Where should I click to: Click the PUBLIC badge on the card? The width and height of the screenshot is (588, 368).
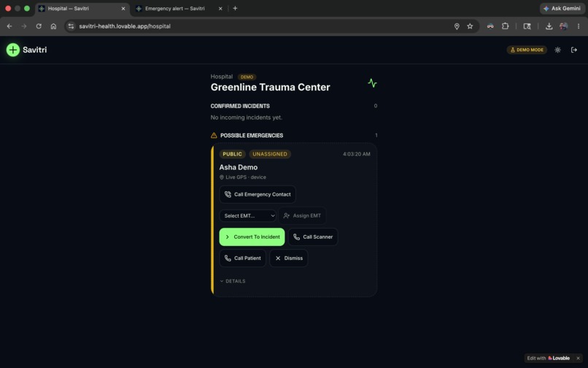click(x=233, y=154)
